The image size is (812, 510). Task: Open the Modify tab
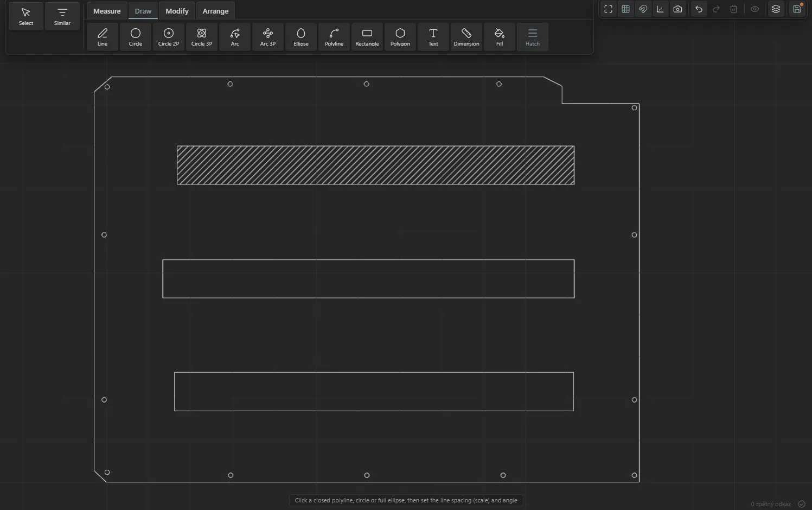(x=177, y=11)
